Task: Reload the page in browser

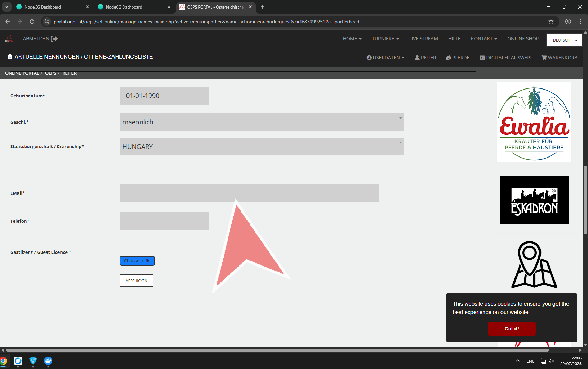Action: click(x=32, y=22)
